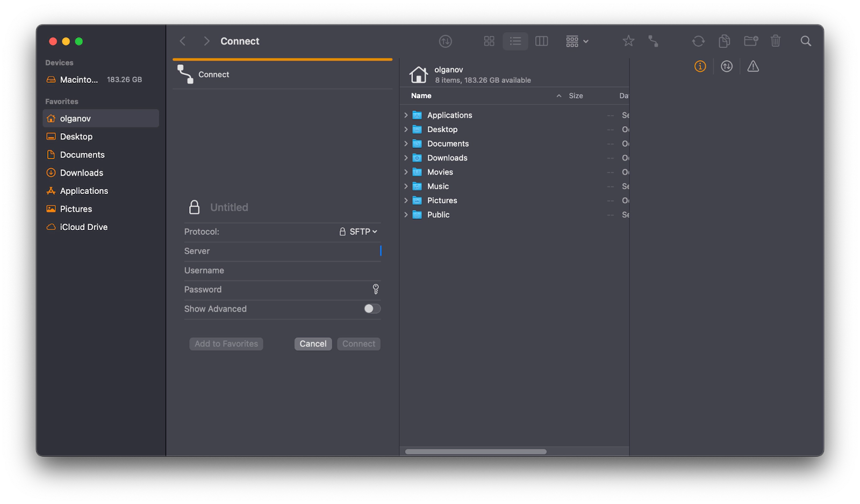Click the Add to Favorites button
The height and width of the screenshot is (504, 860).
coord(226,344)
